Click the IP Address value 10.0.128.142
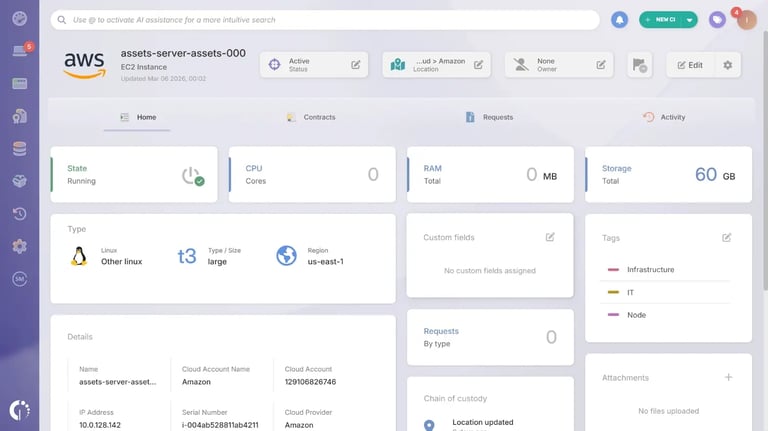The height and width of the screenshot is (431, 768). click(x=100, y=425)
